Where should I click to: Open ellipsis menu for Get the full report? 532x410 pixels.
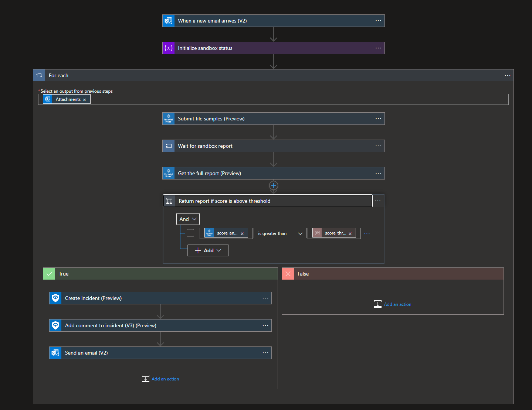tap(378, 173)
